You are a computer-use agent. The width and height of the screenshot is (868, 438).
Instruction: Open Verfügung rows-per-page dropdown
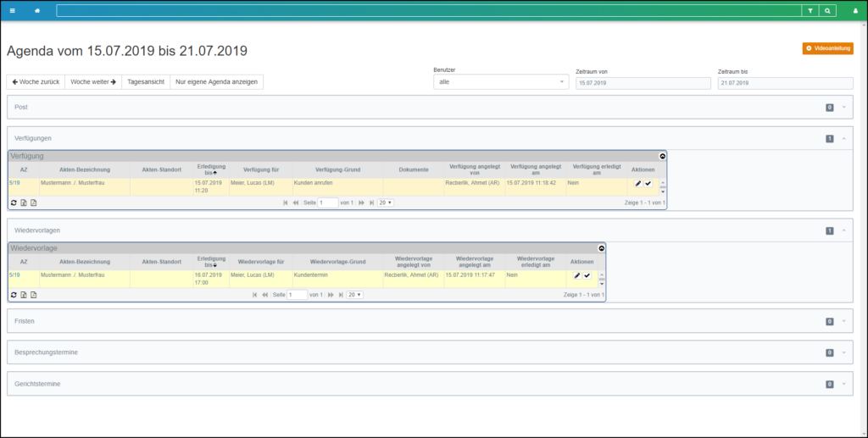coord(386,203)
